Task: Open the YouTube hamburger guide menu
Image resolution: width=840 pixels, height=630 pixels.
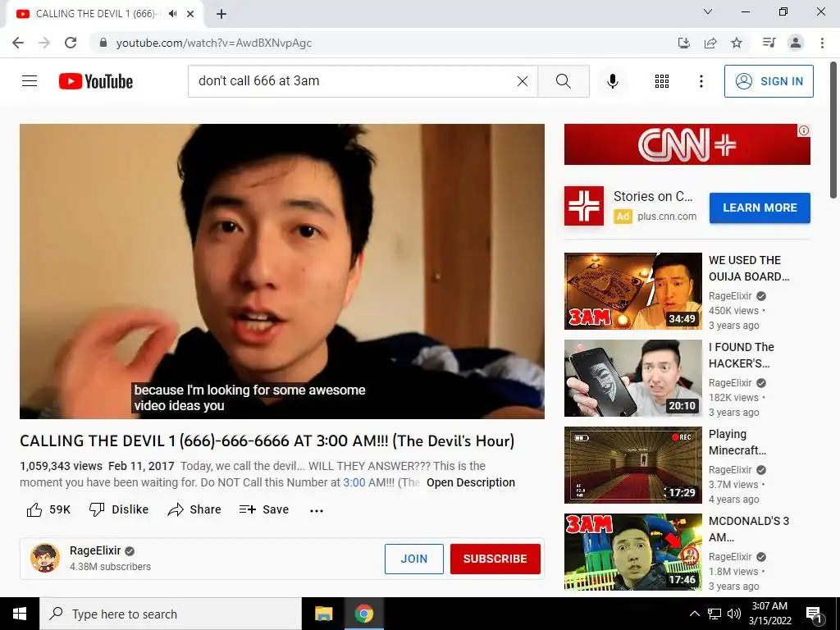Action: pos(30,81)
